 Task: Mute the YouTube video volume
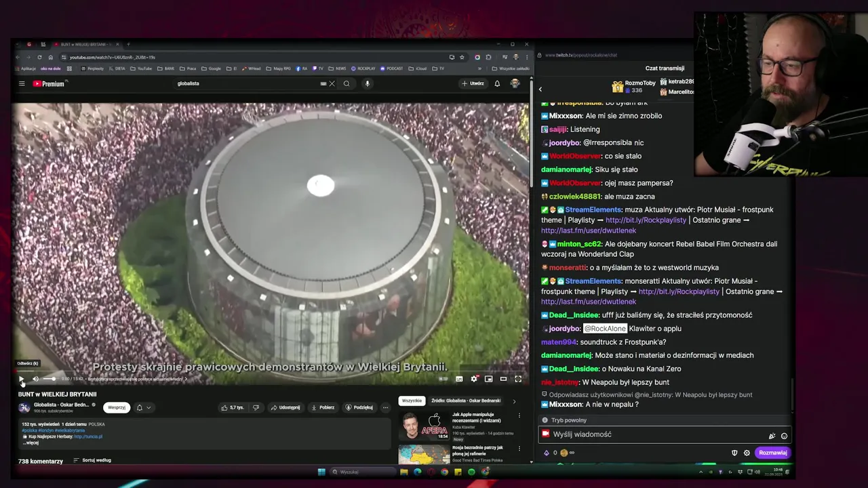click(35, 379)
